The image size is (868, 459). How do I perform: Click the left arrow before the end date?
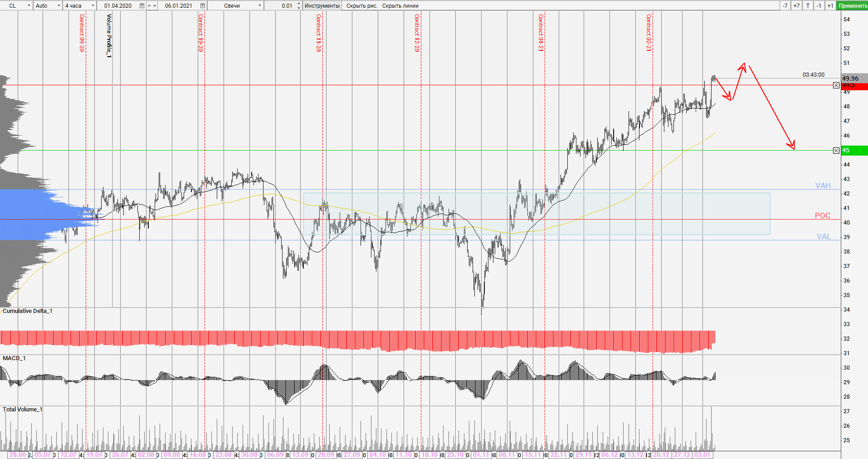(x=155, y=5)
